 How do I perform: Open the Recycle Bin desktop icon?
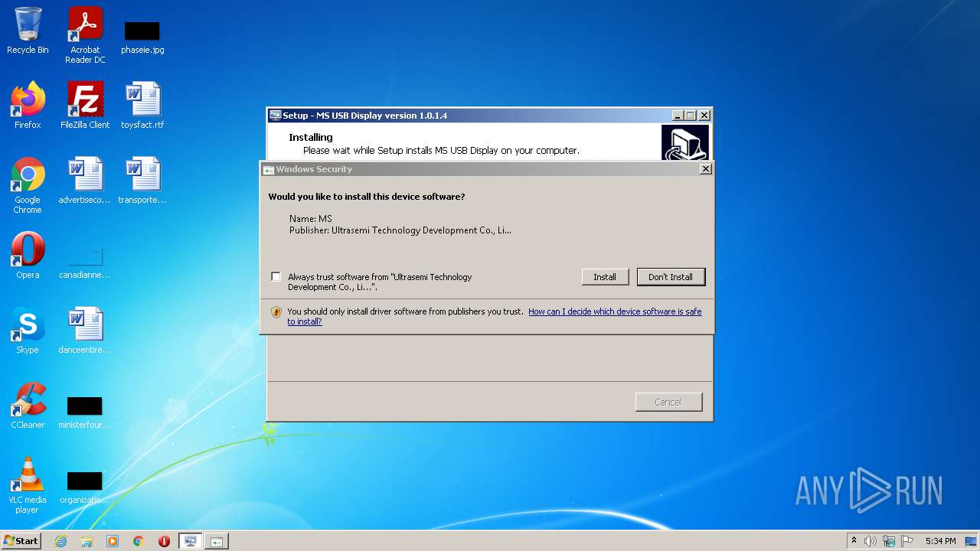tap(28, 31)
